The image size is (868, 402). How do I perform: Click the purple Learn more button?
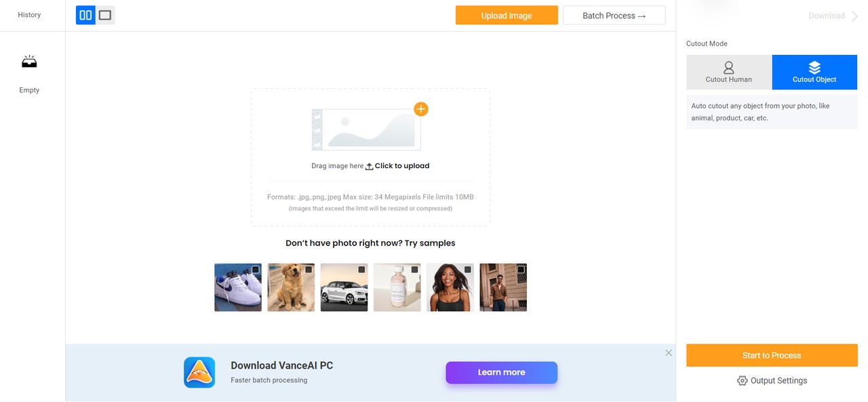[x=501, y=372]
